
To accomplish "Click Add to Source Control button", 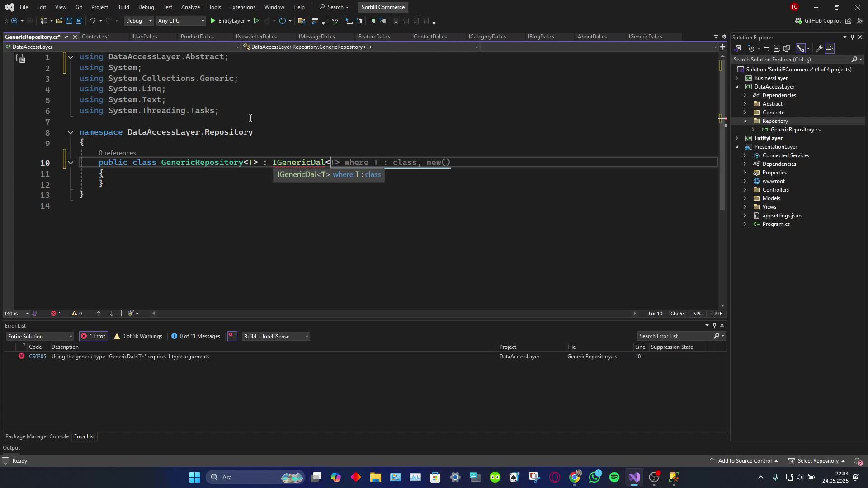I will tap(745, 461).
